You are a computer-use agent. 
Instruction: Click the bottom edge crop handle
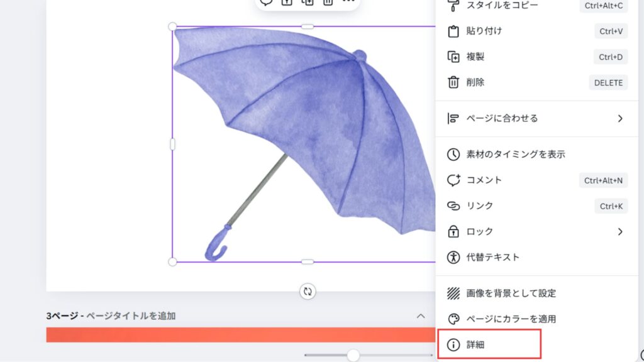click(x=307, y=262)
